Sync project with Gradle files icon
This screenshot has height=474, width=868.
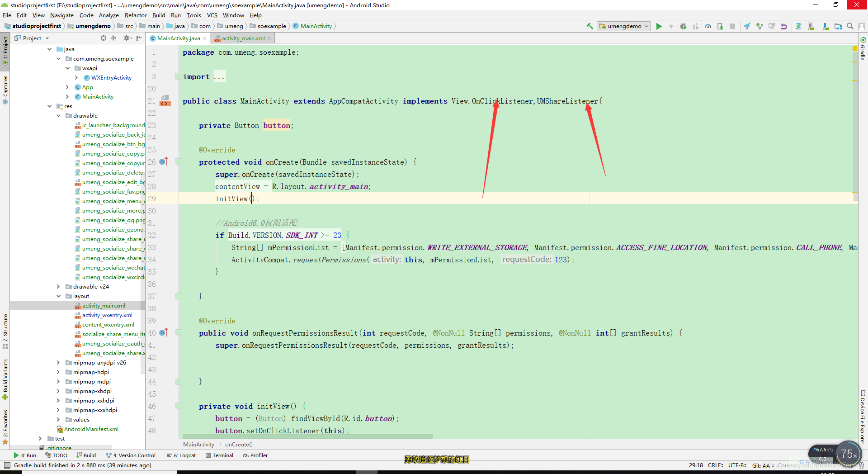799,26
